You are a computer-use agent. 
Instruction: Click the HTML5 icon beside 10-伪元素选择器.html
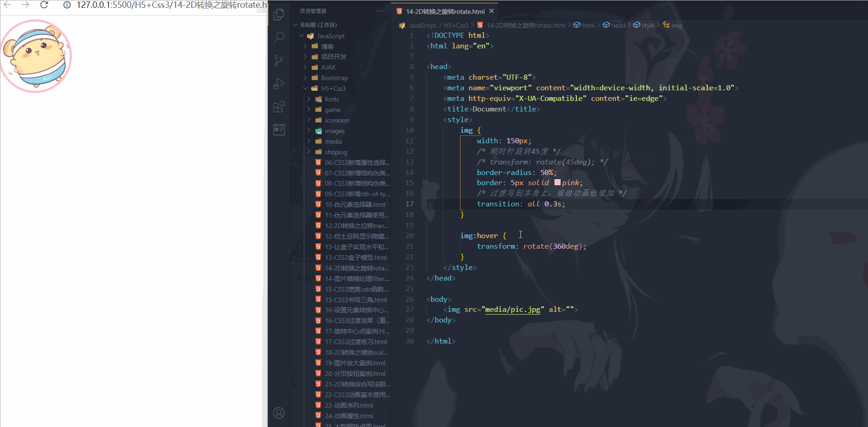318,205
